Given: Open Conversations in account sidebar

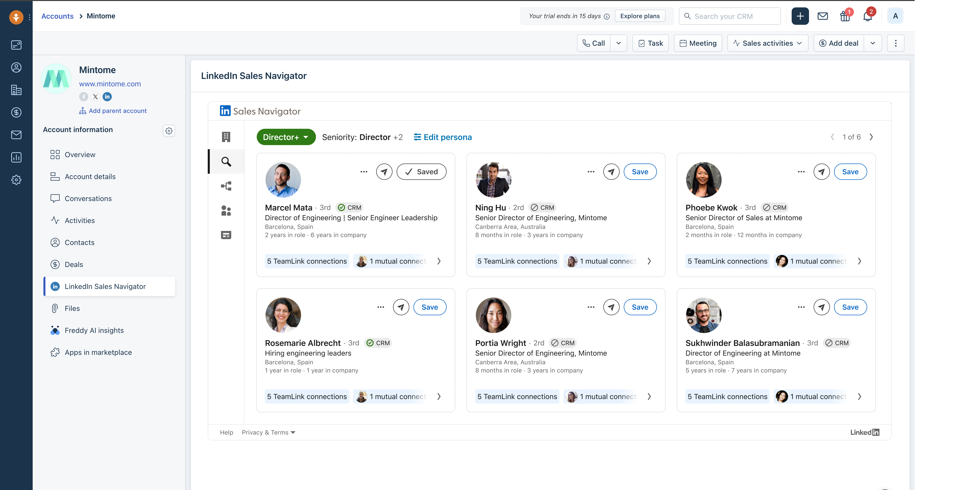Looking at the screenshot, I should click(88, 199).
